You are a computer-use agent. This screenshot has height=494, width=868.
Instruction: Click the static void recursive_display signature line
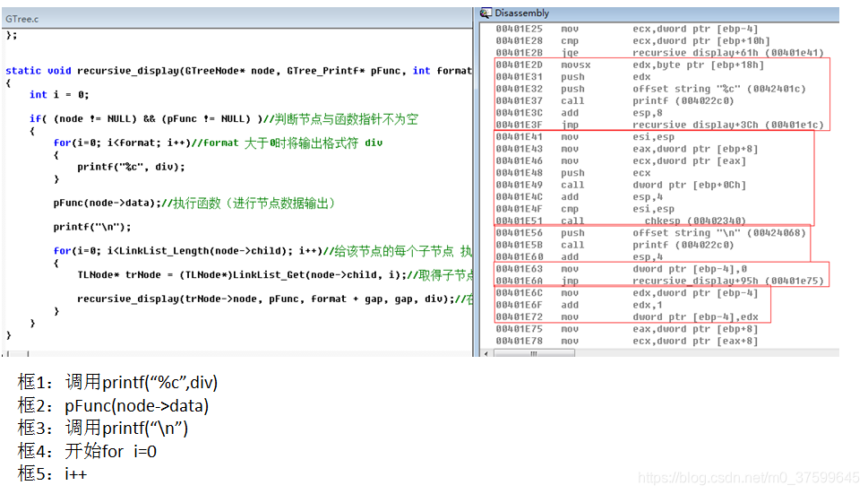(x=238, y=71)
